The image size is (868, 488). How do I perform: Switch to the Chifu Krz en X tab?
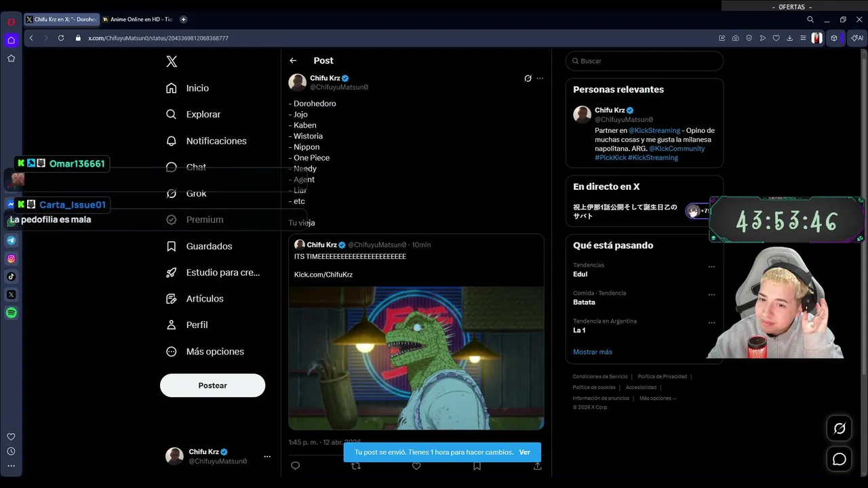(61, 20)
